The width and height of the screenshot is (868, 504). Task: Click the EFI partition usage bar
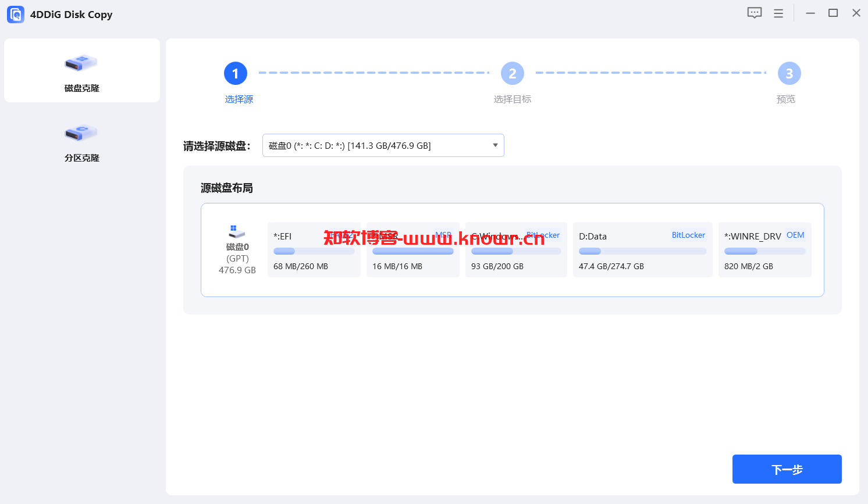point(314,251)
